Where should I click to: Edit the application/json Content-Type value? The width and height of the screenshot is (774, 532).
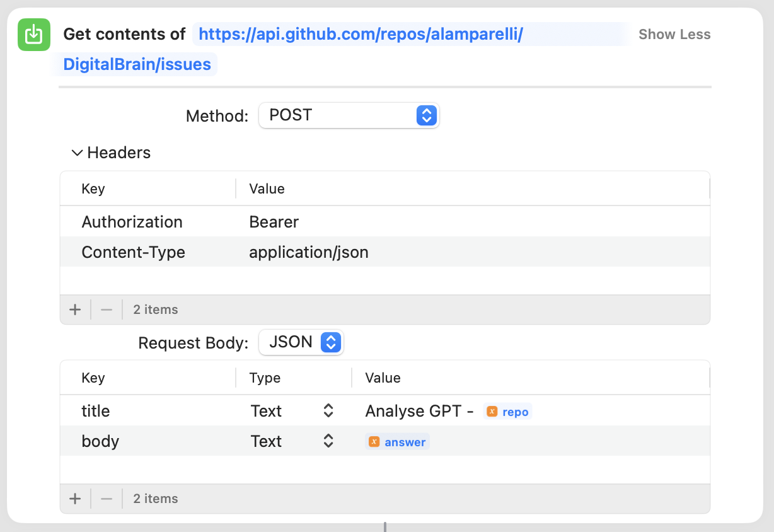309,252
